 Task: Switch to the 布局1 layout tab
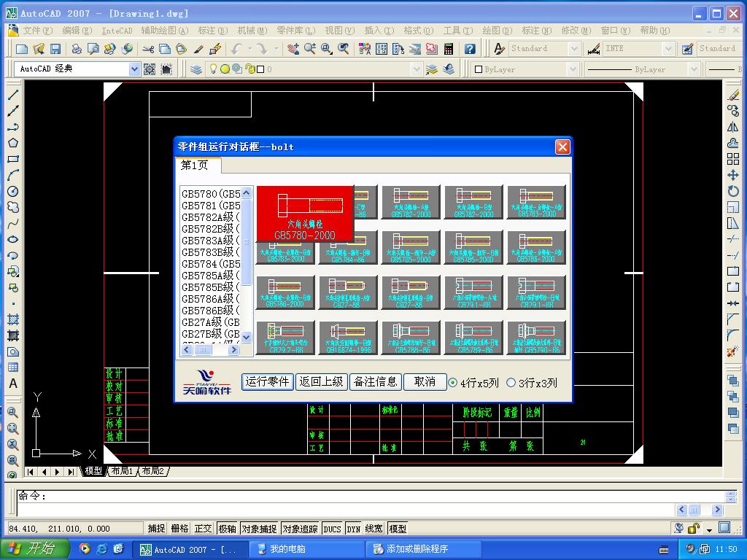click(x=123, y=471)
